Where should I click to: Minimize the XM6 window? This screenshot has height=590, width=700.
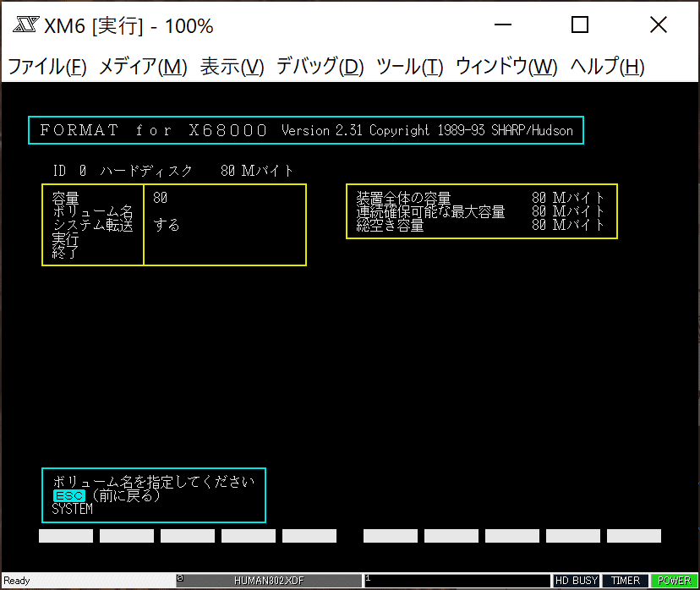(x=503, y=25)
